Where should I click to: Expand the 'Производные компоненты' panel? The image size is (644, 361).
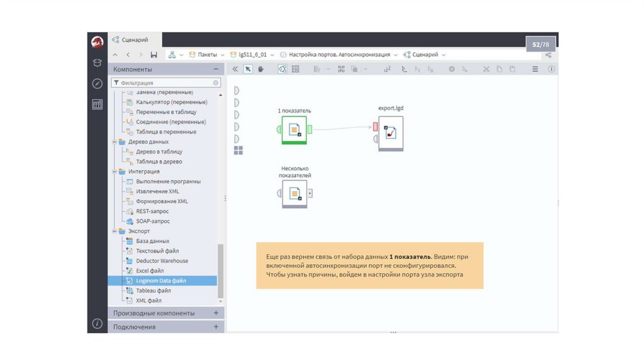tap(216, 313)
